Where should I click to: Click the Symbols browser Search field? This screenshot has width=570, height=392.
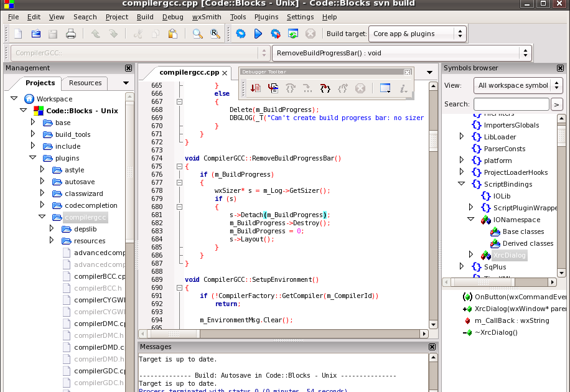tap(511, 105)
